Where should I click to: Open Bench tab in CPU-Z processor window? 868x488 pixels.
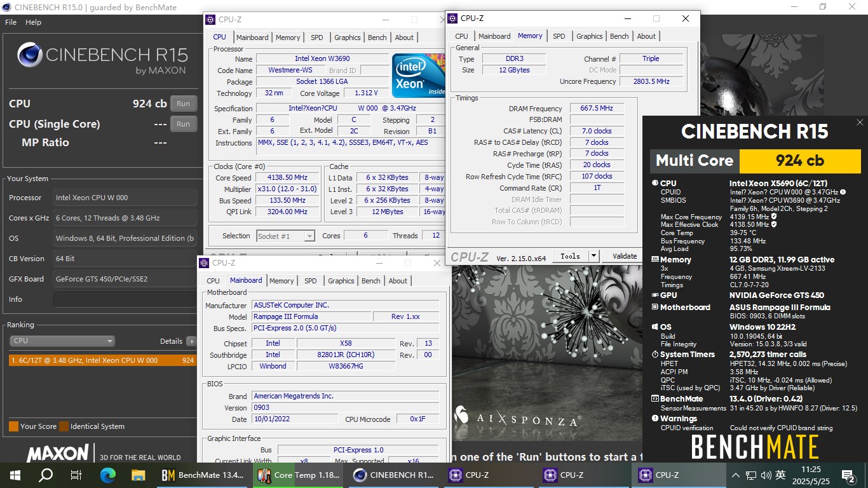377,37
